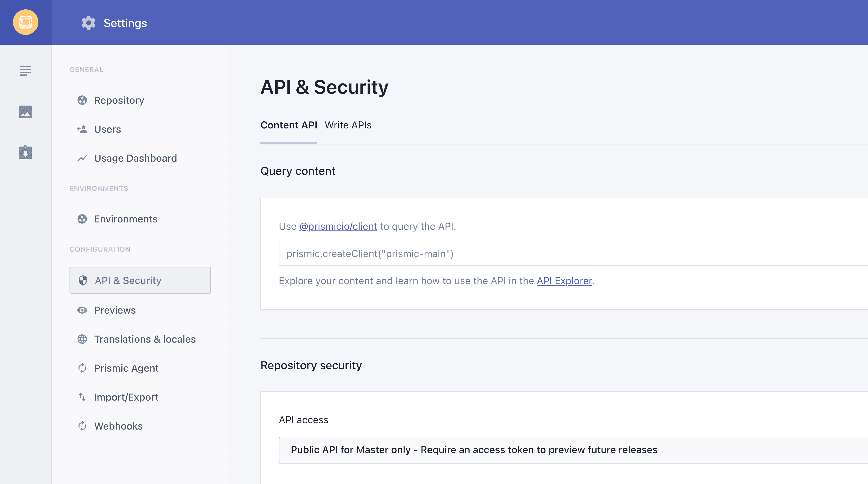Click the sync icon beside Webhooks
The width and height of the screenshot is (868, 484).
(x=82, y=426)
